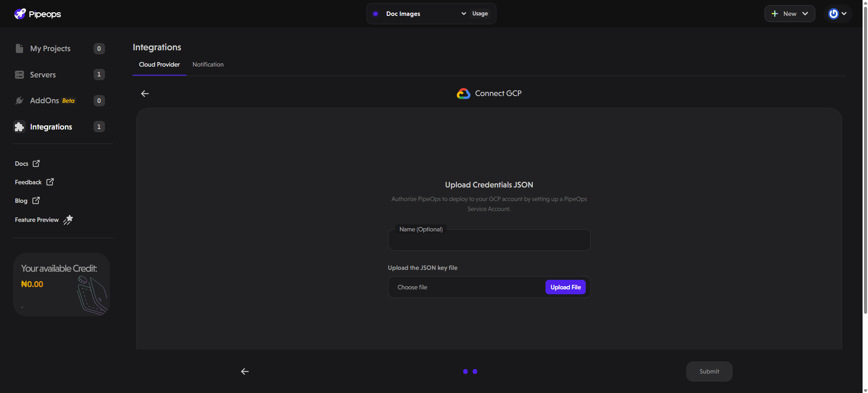868x393 pixels.
Task: Switch to the Notification tab
Action: [208, 64]
